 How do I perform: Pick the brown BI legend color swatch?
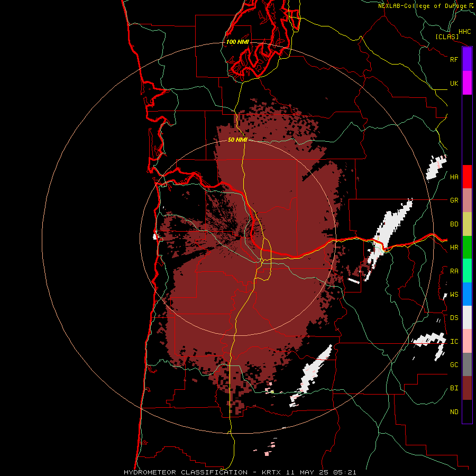pos(467,388)
